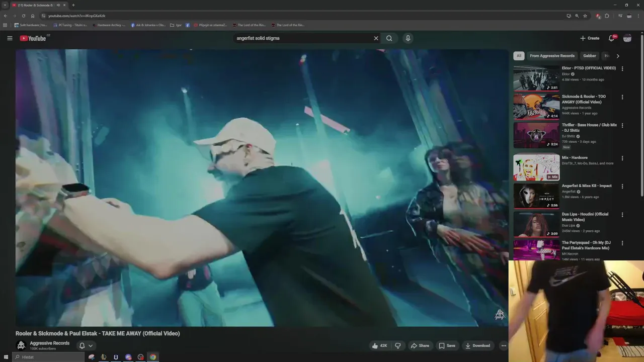Download the video
This screenshot has height=362, width=644.
tap(477, 345)
